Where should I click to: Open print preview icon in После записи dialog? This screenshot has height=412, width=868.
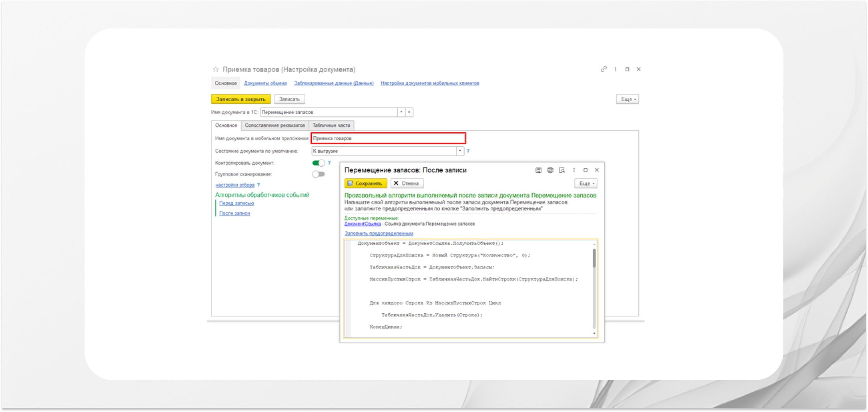click(x=562, y=170)
